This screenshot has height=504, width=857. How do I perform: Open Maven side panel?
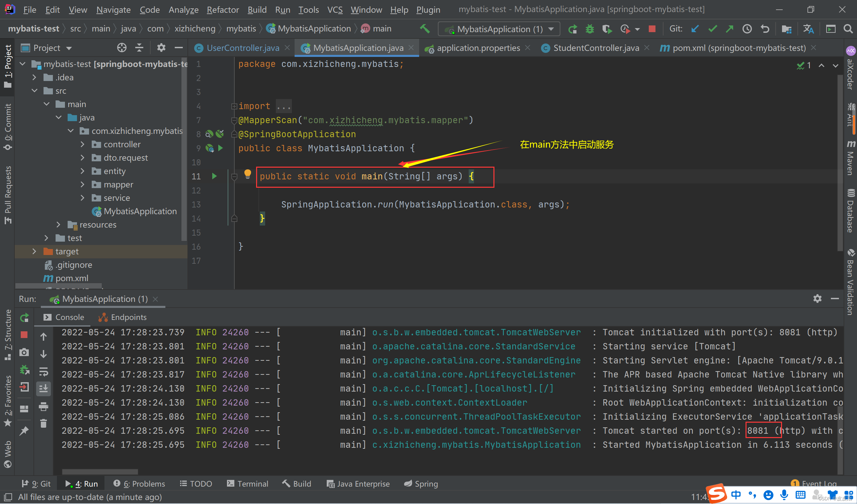coord(851,158)
